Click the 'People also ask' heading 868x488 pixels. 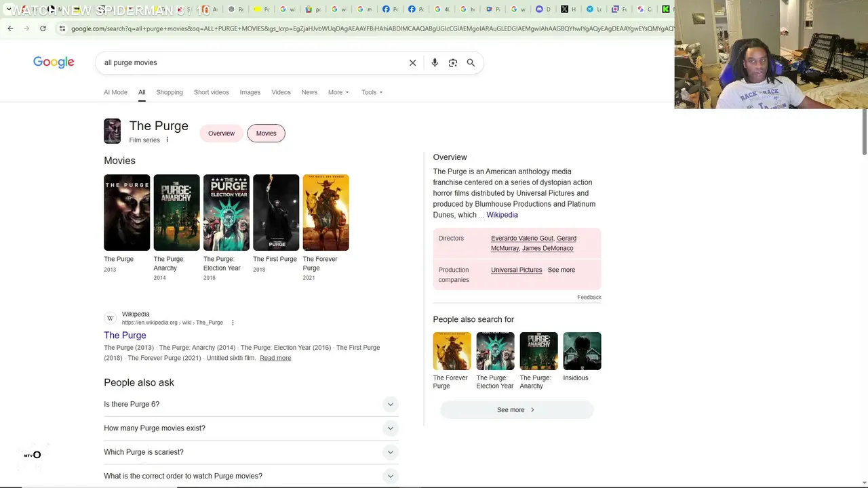(139, 382)
